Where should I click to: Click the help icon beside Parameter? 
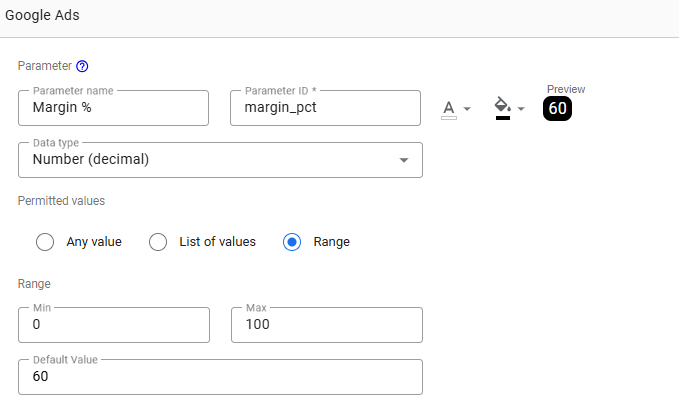tap(82, 66)
